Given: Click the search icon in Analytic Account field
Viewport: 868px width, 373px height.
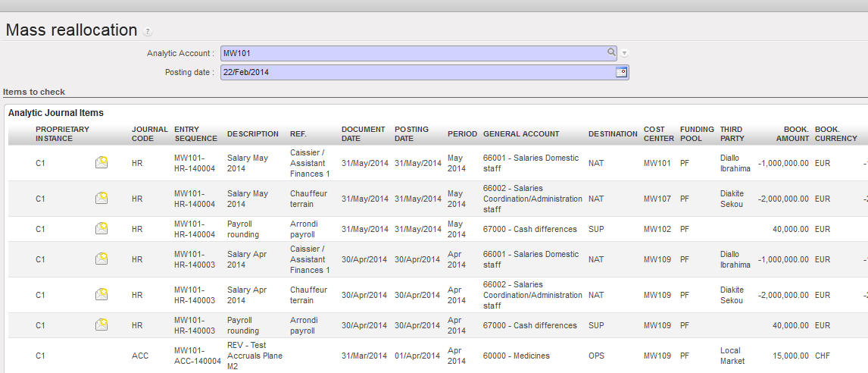Looking at the screenshot, I should coord(611,53).
